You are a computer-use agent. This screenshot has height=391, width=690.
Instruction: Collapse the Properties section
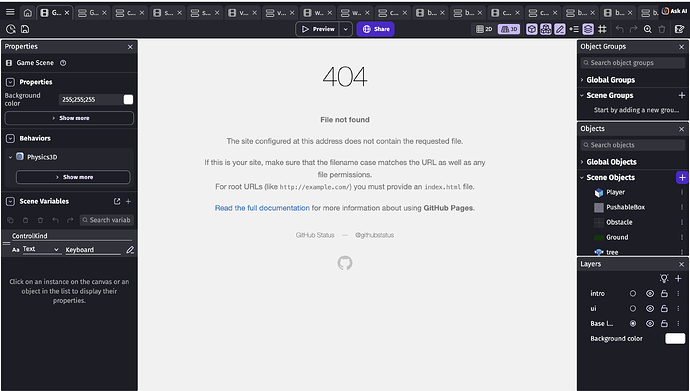11,82
